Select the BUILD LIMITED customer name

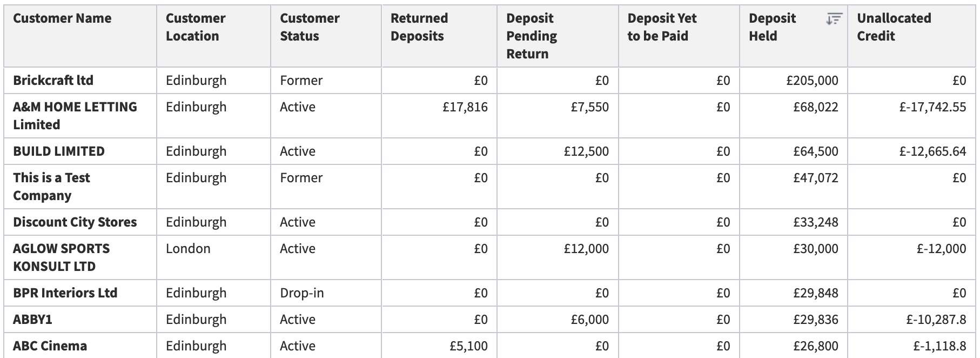pos(59,151)
